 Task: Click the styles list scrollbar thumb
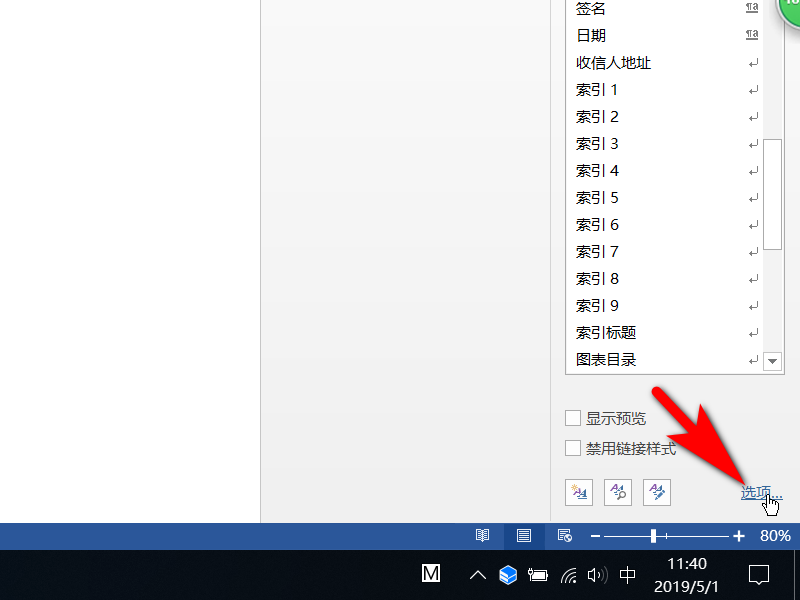(x=772, y=194)
